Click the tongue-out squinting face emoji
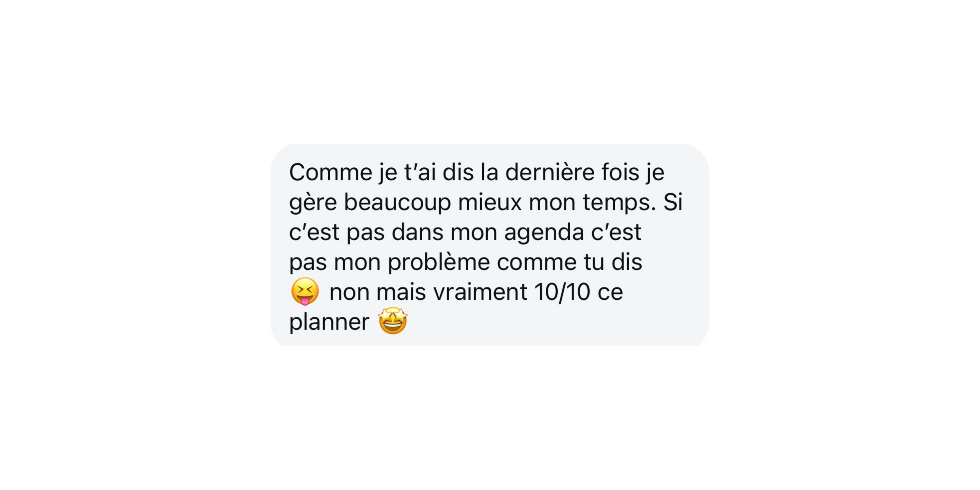 coord(305,291)
